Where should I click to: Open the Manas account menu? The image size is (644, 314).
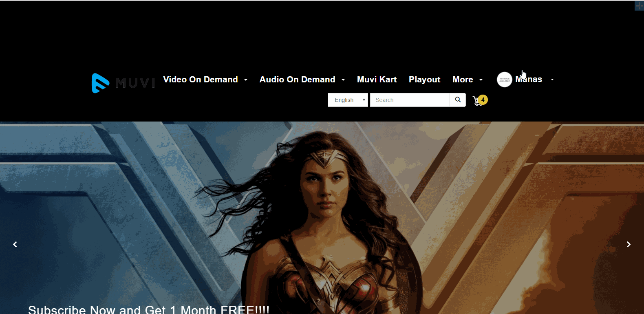pyautogui.click(x=534, y=80)
